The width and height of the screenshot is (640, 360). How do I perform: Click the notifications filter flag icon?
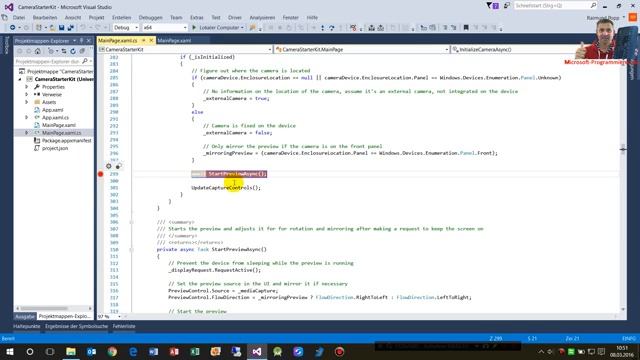(489, 5)
